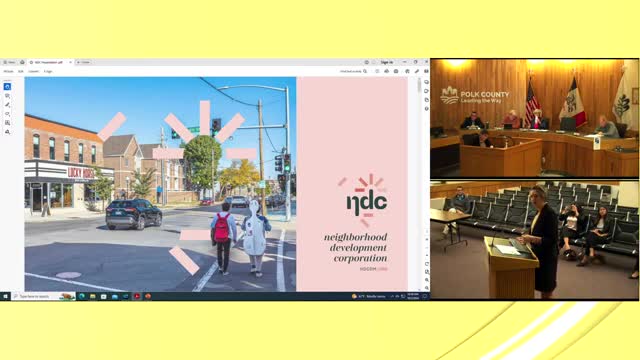Open the share link icon in toolbar

pos(407,71)
